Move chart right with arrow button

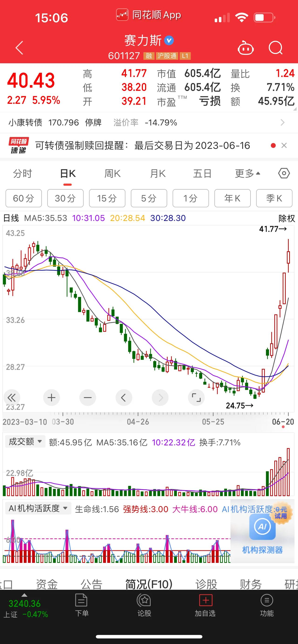click(160, 397)
